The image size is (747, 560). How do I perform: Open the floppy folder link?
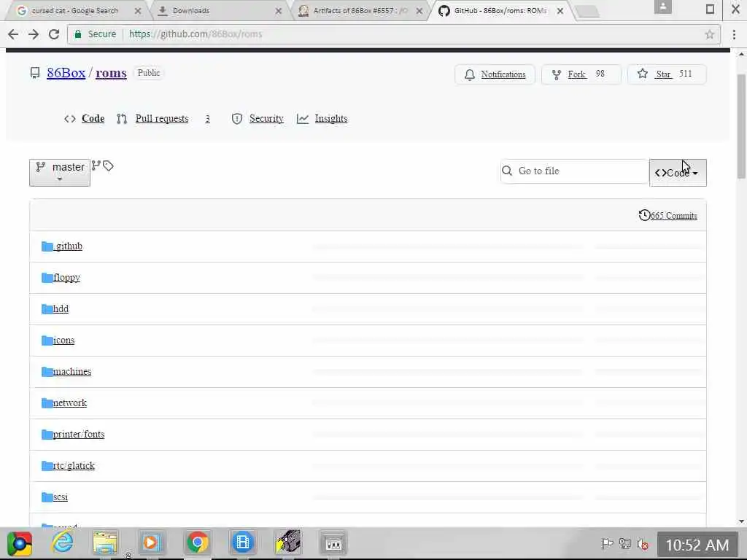click(x=66, y=278)
